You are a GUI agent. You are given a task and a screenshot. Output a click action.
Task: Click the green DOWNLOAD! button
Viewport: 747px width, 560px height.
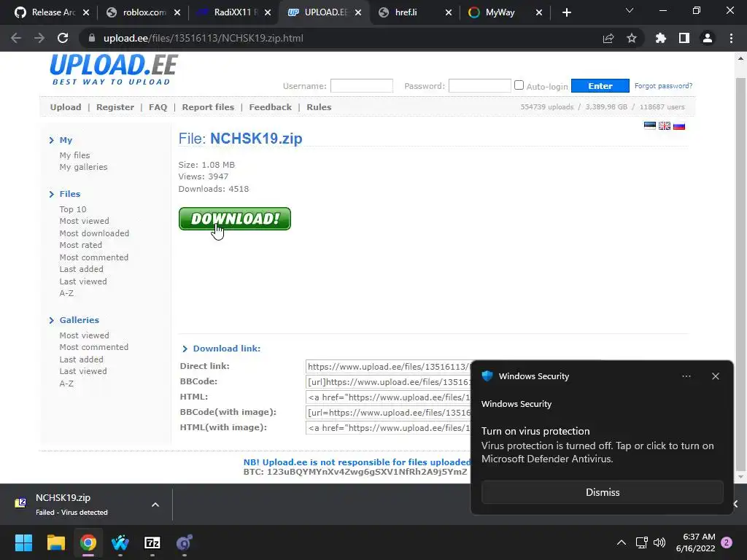pyautogui.click(x=235, y=219)
